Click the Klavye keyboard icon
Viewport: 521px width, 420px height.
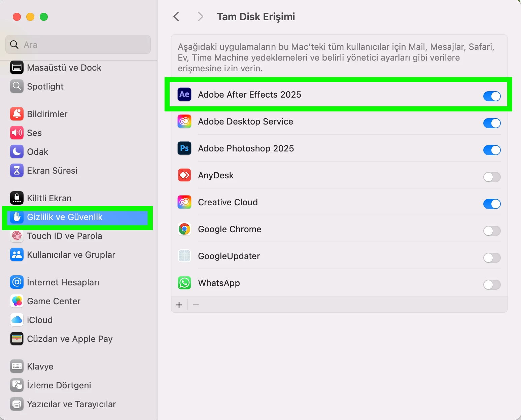[17, 366]
